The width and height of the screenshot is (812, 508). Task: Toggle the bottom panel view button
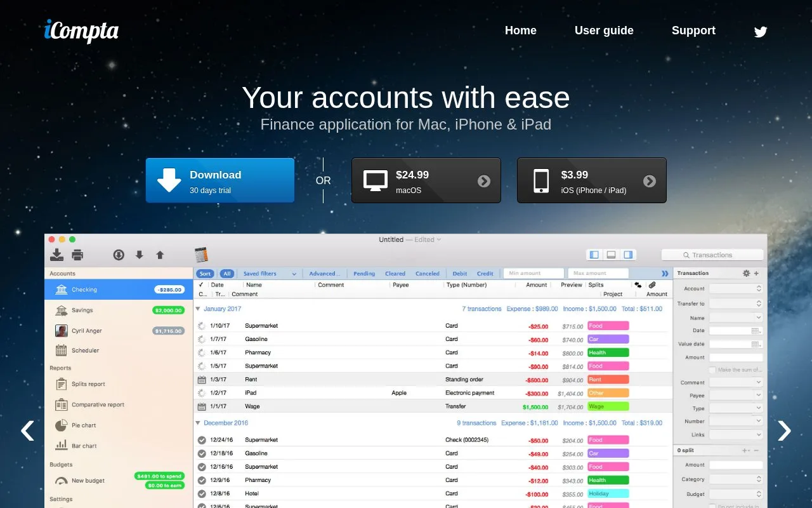coord(611,255)
